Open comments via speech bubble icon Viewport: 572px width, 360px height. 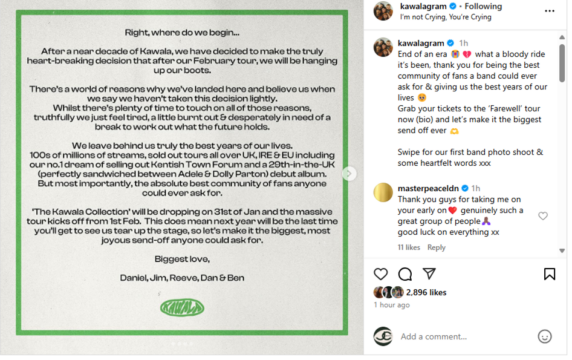(405, 274)
